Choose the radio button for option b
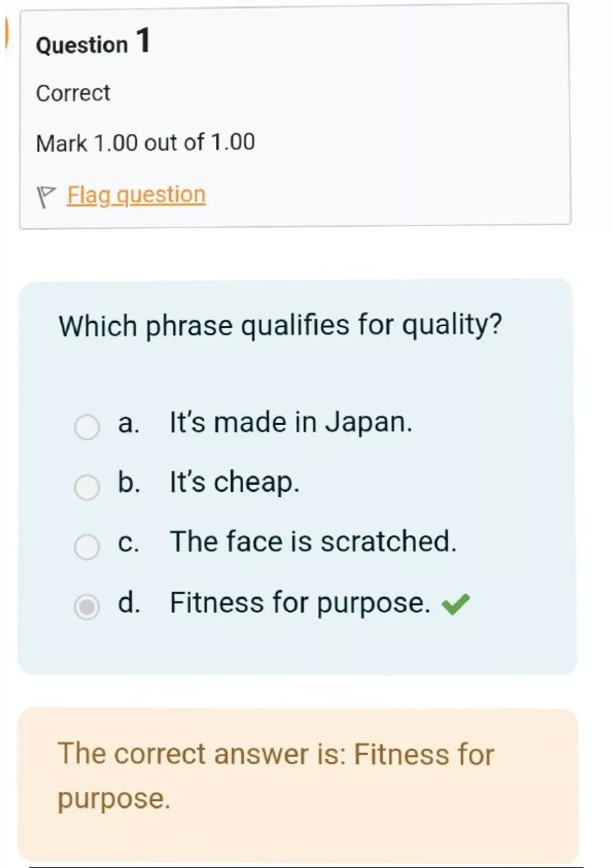The image size is (613, 868). click(87, 487)
